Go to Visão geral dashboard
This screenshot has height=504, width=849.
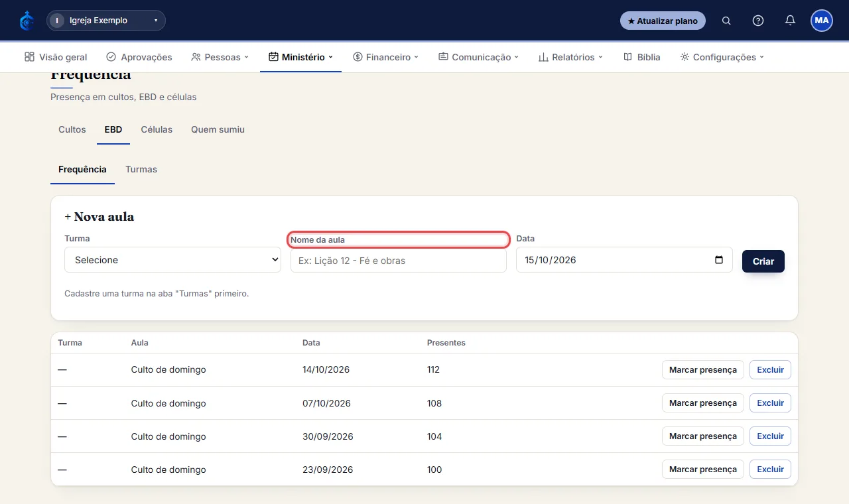pyautogui.click(x=56, y=57)
